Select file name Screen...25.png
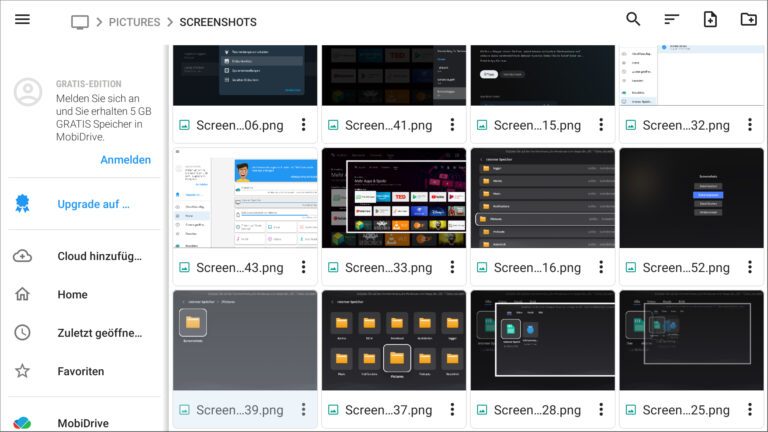Screen dimensions: 768x432 pos(686,410)
